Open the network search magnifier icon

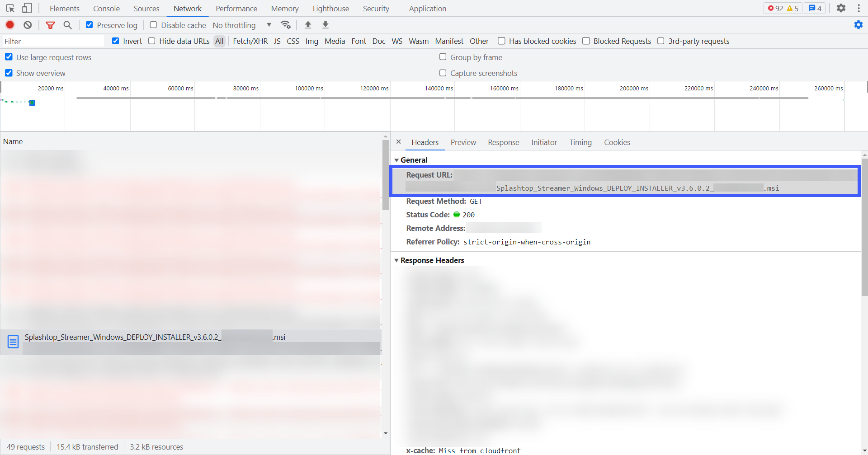67,25
